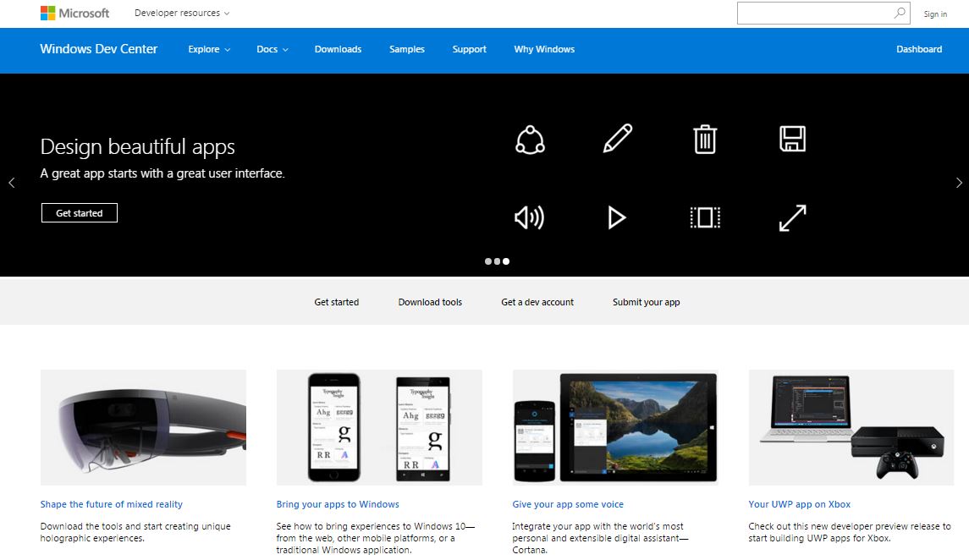Click the dotted selection frame icon
The image size is (969, 560).
(x=705, y=217)
